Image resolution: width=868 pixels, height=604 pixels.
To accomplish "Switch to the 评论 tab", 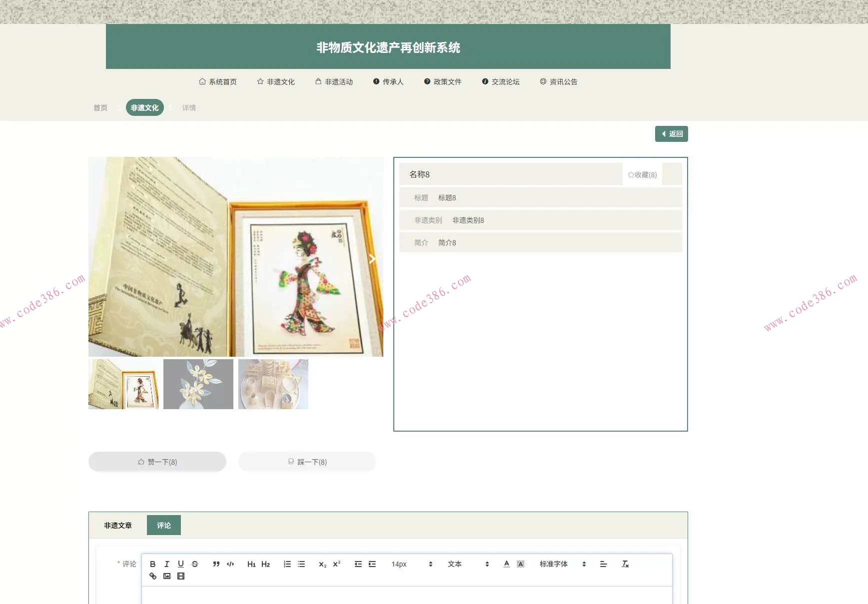I will [x=164, y=525].
